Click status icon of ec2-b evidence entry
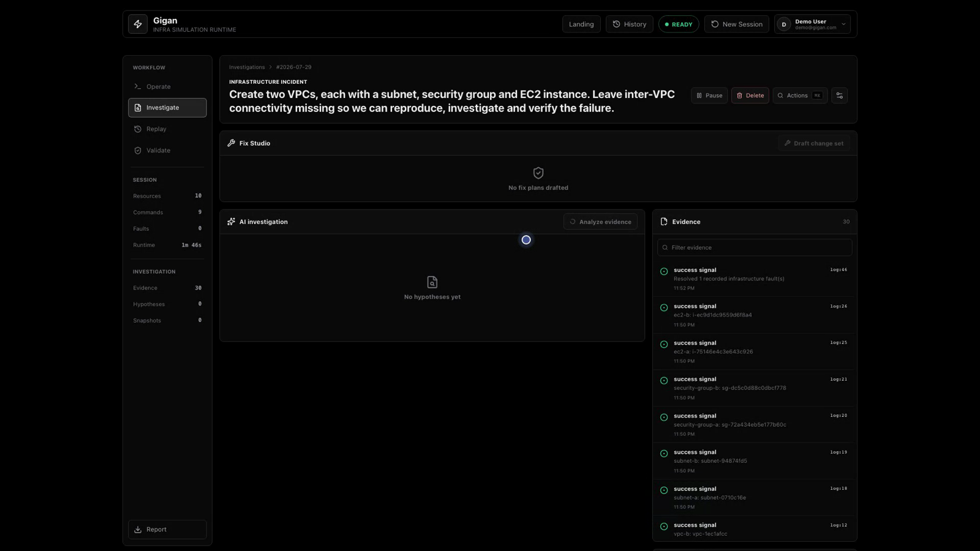 (664, 308)
